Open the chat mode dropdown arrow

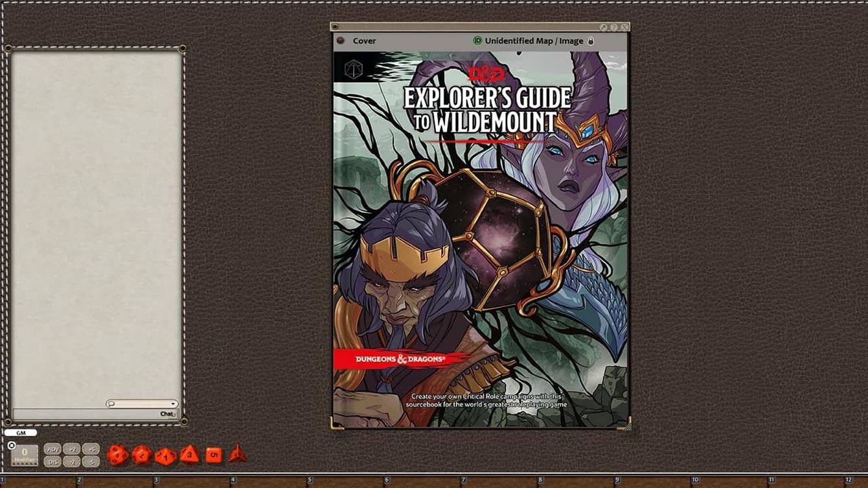click(174, 404)
